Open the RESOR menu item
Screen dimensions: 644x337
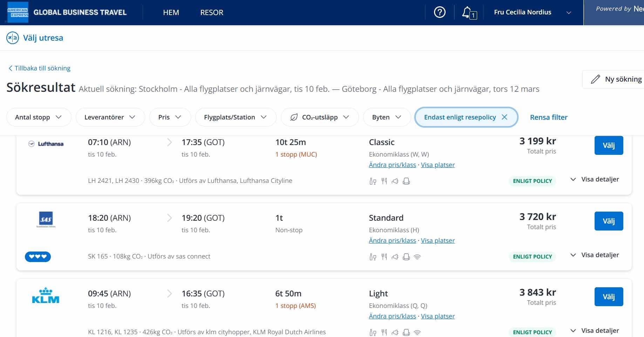212,13
